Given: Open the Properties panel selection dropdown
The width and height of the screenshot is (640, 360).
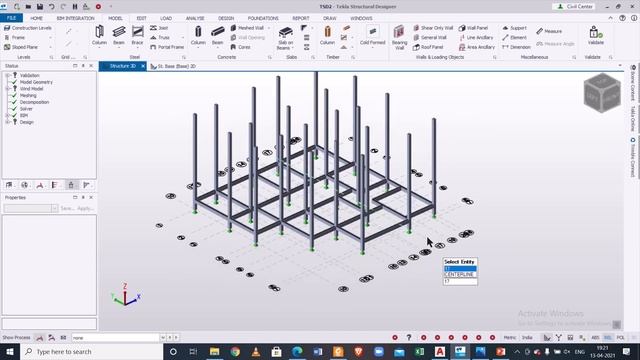Looking at the screenshot, I should [55, 209].
